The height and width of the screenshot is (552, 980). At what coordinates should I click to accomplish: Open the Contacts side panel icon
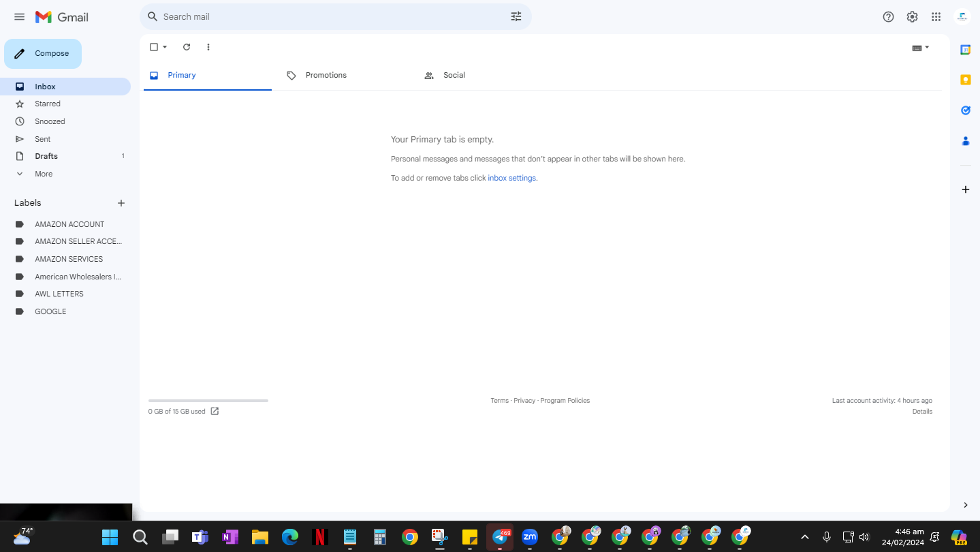pyautogui.click(x=965, y=141)
